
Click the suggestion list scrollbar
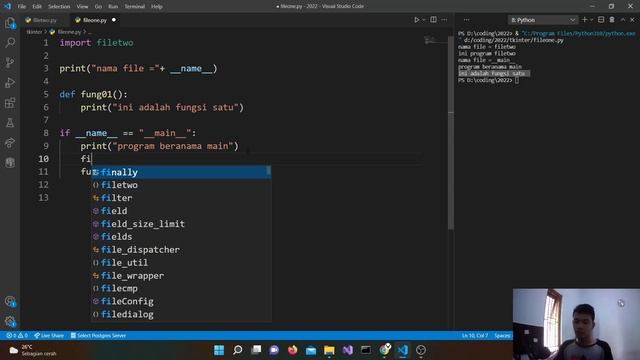[269, 171]
